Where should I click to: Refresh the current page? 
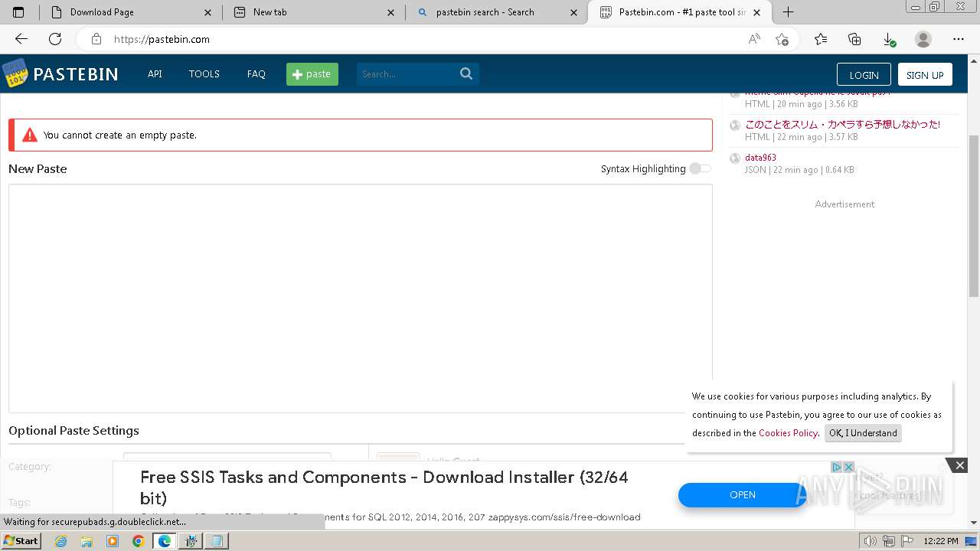(55, 39)
